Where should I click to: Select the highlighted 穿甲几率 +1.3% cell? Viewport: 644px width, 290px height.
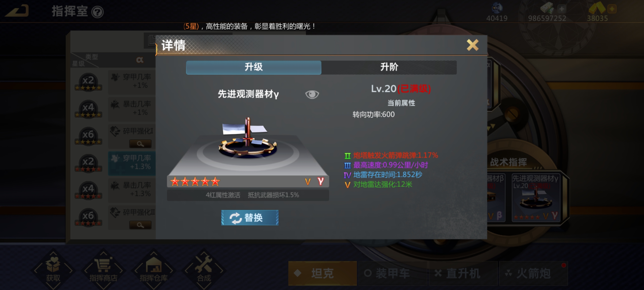pos(132,163)
